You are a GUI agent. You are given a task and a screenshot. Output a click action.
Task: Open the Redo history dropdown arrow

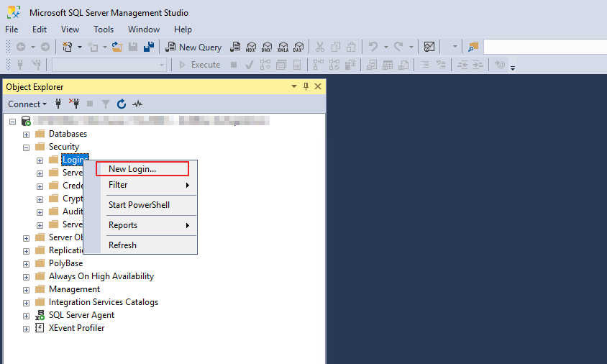(x=411, y=47)
